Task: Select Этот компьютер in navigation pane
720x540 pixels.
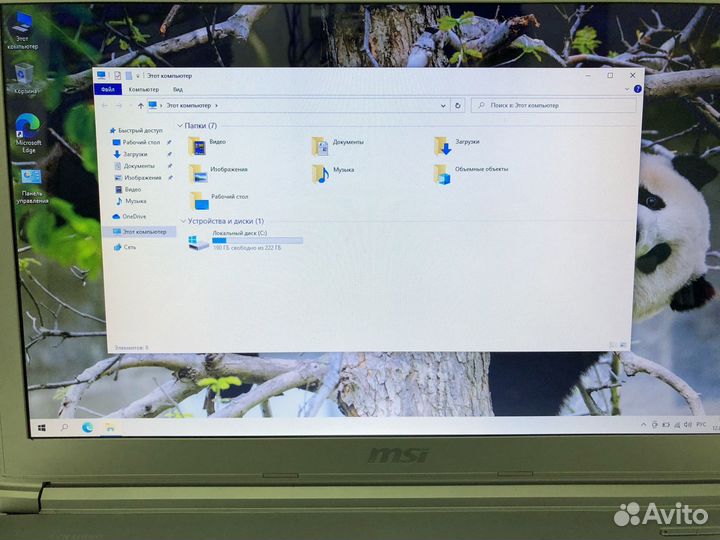Action: (x=140, y=232)
